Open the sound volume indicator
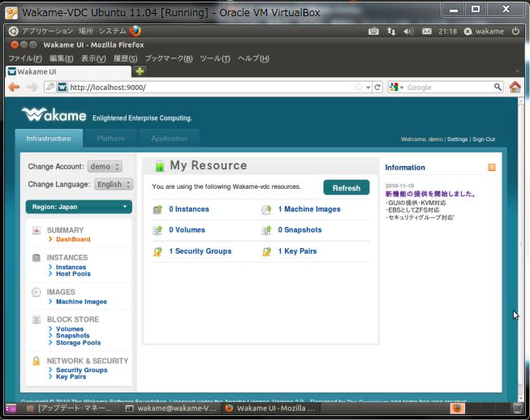 (x=408, y=32)
